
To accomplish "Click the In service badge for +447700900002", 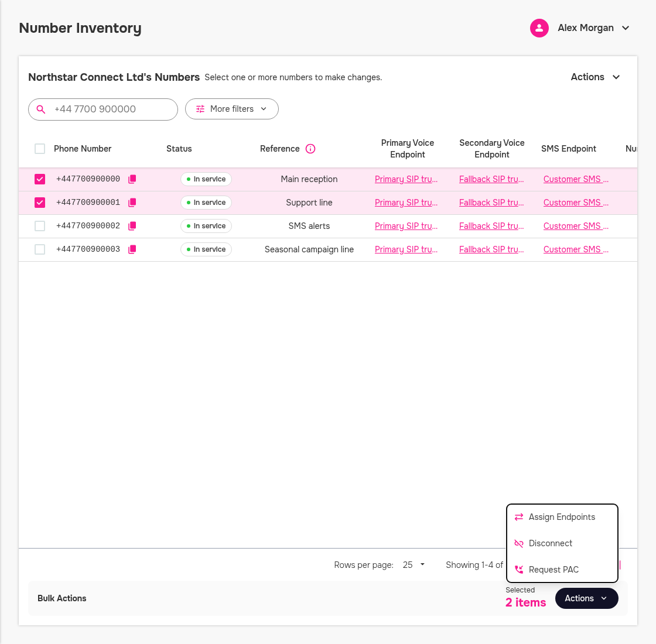I will tap(206, 226).
